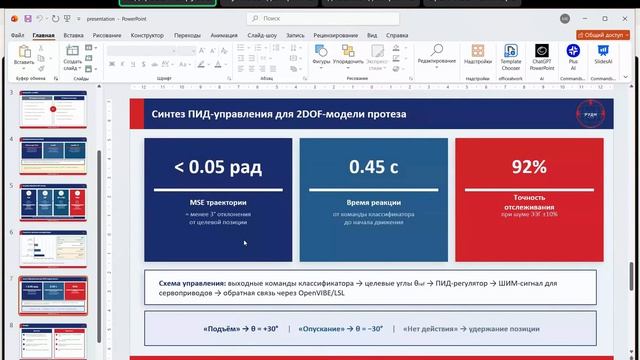Redo the last action
Image resolution: width=640 pixels, height=360 pixels.
[56, 19]
